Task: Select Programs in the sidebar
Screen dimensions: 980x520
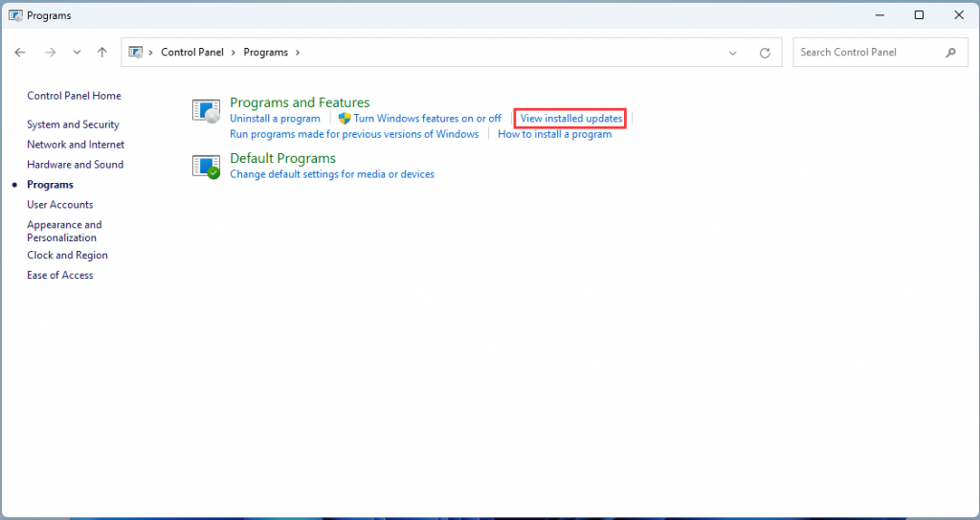Action: coord(50,185)
